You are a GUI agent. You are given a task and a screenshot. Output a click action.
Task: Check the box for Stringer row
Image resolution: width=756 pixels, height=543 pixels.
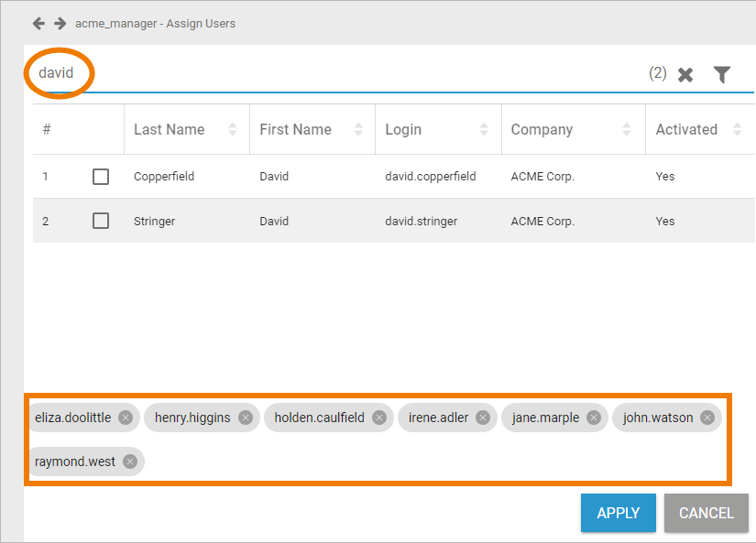point(101,222)
